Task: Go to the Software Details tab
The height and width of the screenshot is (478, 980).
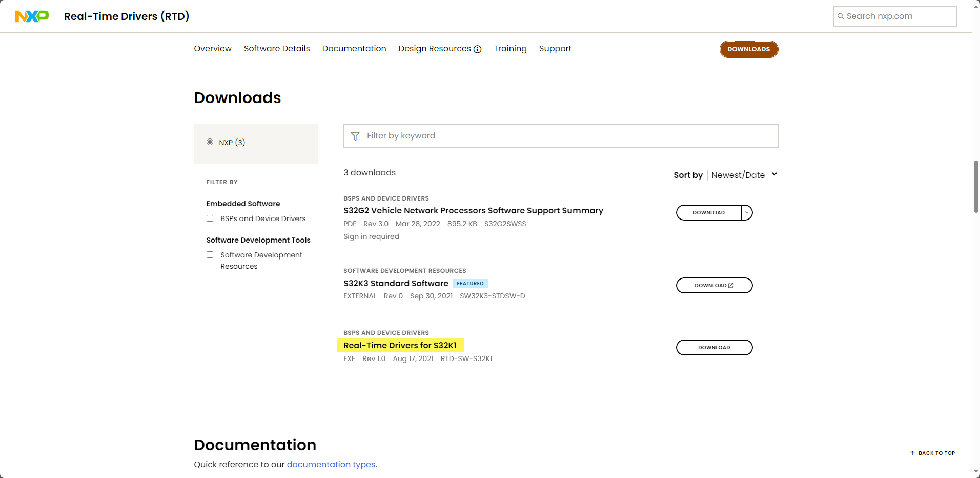Action: point(277,49)
